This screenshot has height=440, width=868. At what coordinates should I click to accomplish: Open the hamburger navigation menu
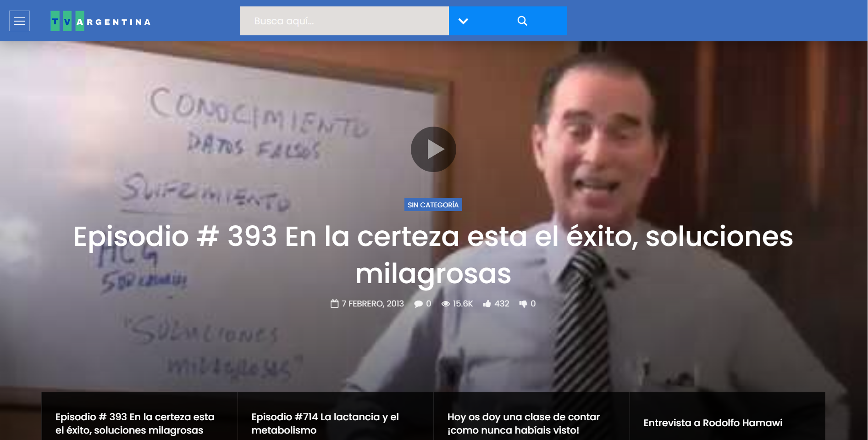coord(19,21)
